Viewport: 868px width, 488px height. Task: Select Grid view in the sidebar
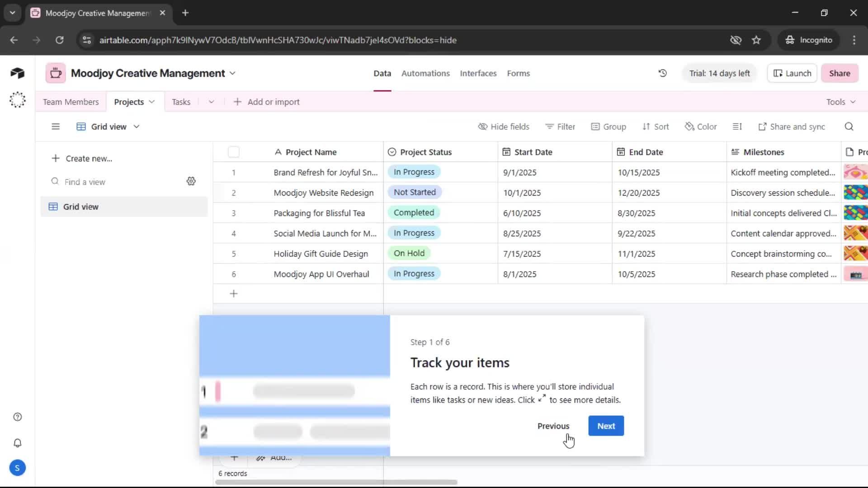coord(124,207)
